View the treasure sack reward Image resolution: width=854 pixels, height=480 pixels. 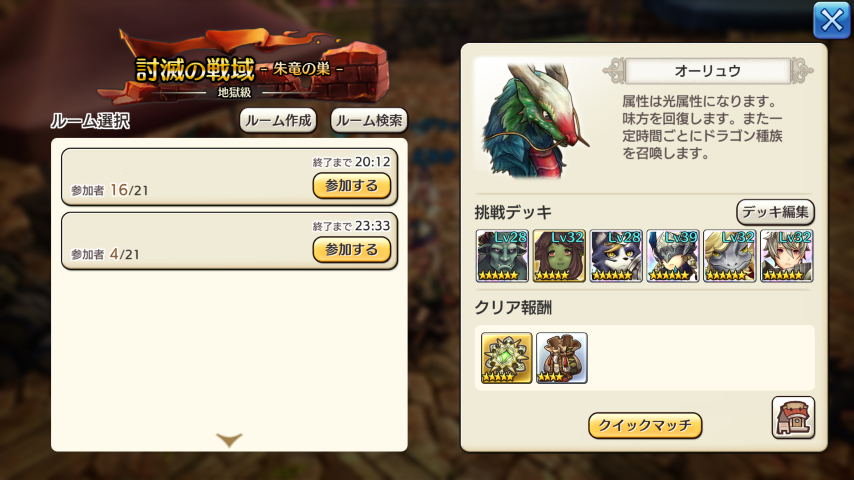[562, 358]
